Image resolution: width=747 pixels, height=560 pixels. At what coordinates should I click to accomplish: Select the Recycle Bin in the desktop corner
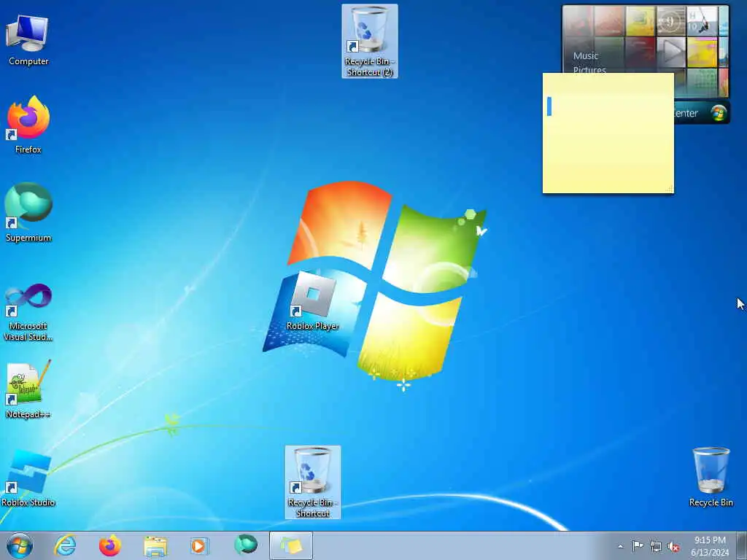click(711, 477)
